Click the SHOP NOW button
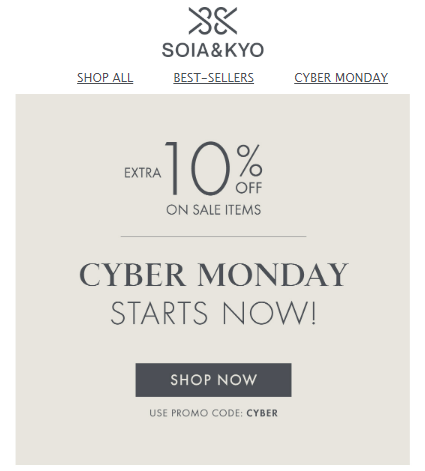This screenshot has height=471, width=425. click(213, 380)
